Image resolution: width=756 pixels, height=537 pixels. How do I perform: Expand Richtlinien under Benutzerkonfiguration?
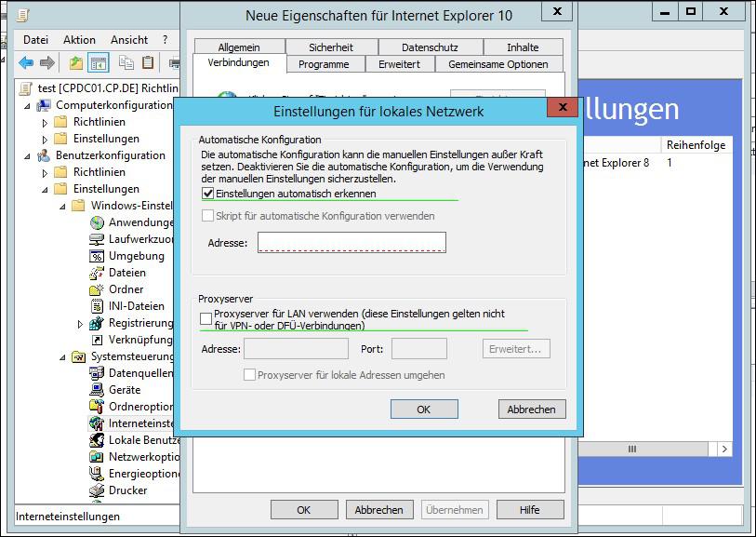point(45,173)
